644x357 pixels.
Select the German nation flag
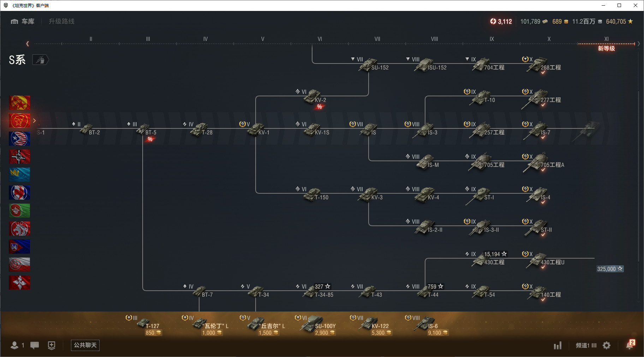click(19, 157)
